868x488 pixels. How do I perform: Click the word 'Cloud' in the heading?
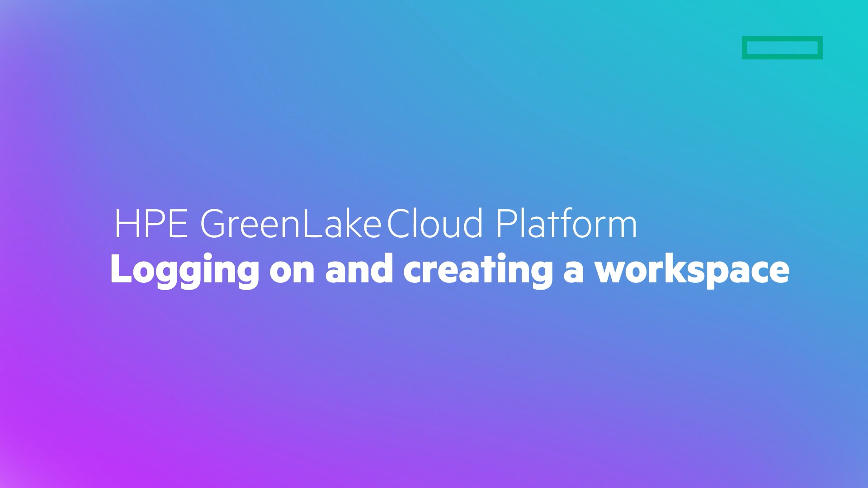[x=435, y=224]
